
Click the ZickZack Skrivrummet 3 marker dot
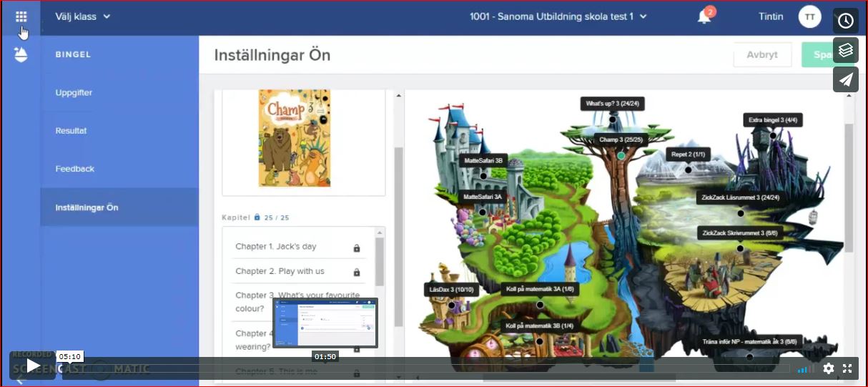pyautogui.click(x=740, y=249)
